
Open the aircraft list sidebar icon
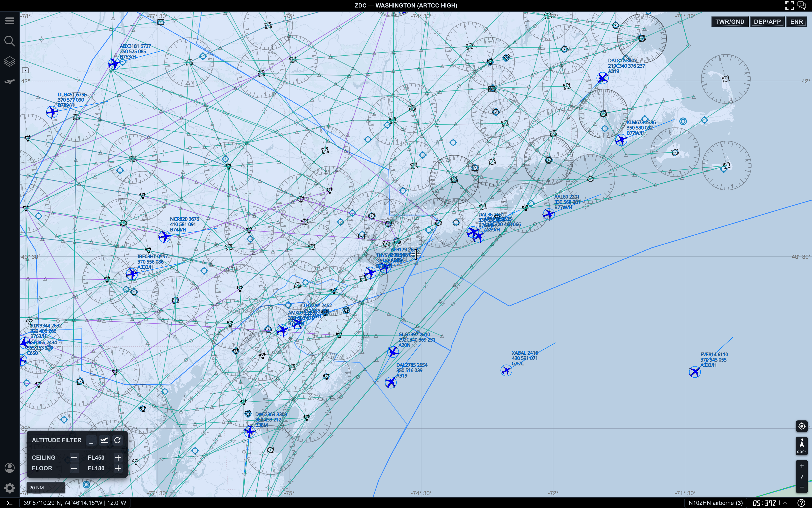click(x=9, y=82)
